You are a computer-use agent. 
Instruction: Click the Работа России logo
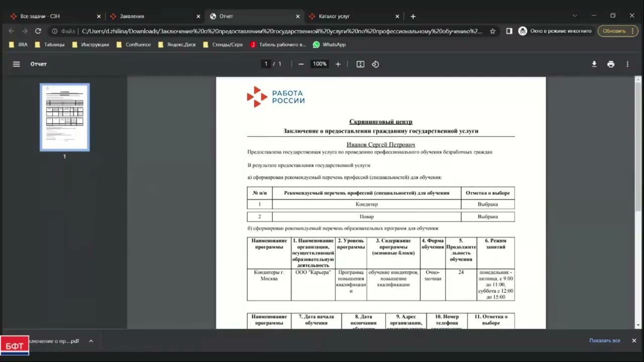pos(276,97)
